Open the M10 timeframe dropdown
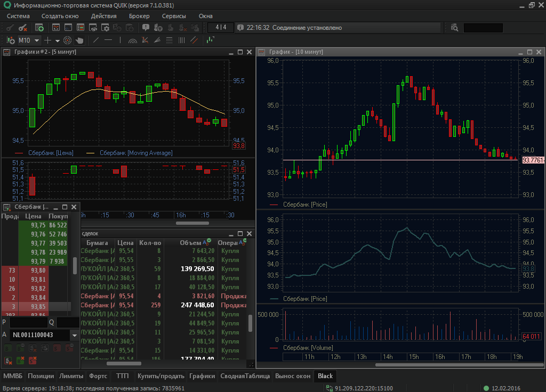The image size is (546, 392). [x=37, y=40]
